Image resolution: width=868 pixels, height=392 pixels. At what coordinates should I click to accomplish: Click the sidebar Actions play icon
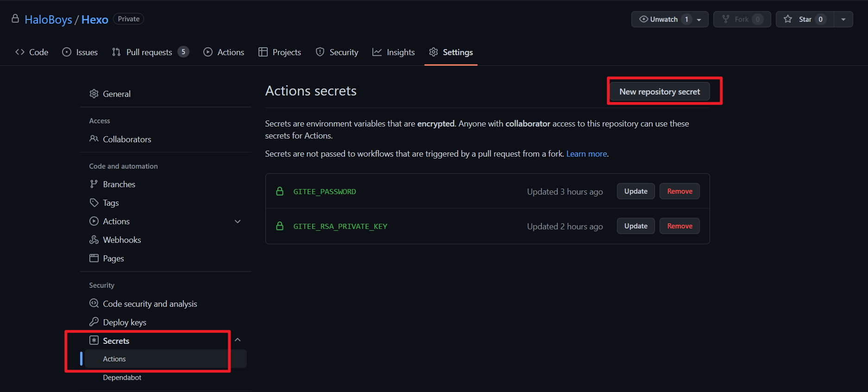[94, 221]
